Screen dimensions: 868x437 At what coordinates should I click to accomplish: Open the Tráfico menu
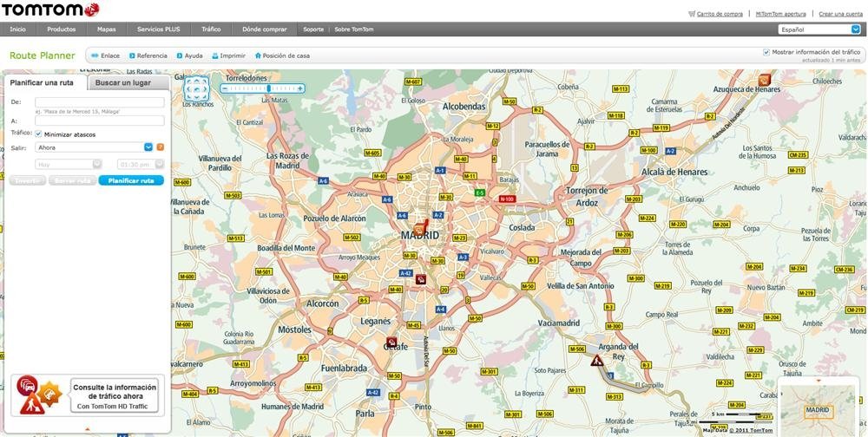[x=211, y=29]
